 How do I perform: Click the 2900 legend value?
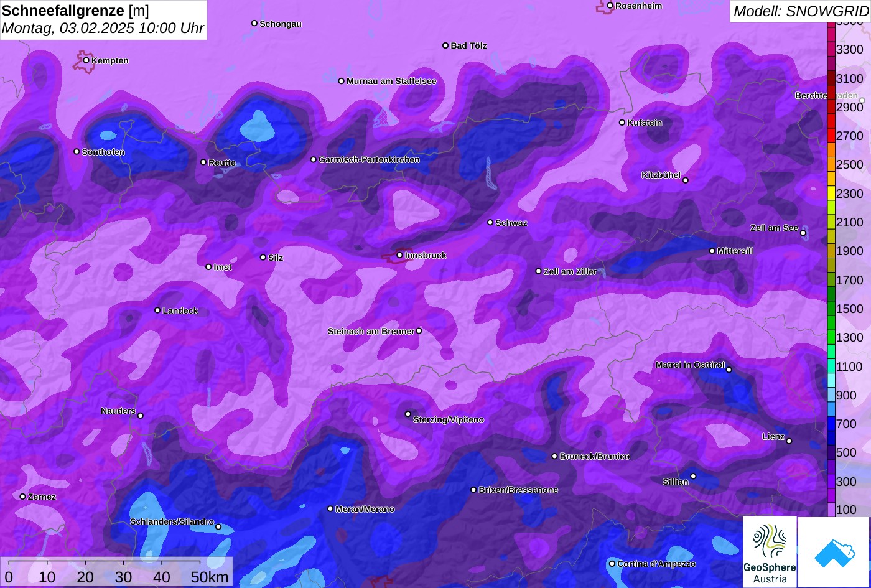pyautogui.click(x=850, y=107)
